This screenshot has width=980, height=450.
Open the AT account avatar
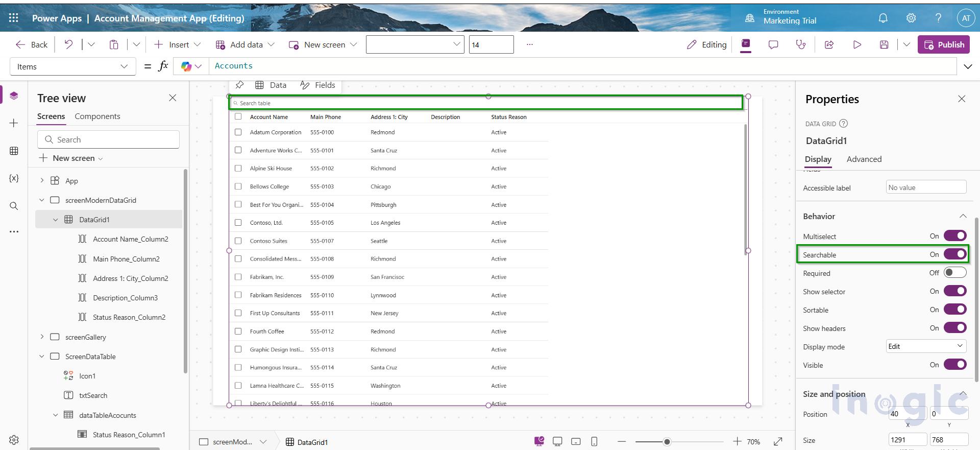966,18
